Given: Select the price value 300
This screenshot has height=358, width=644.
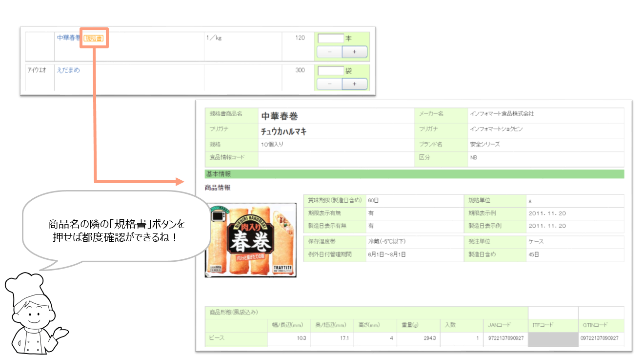Looking at the screenshot, I should 300,70.
